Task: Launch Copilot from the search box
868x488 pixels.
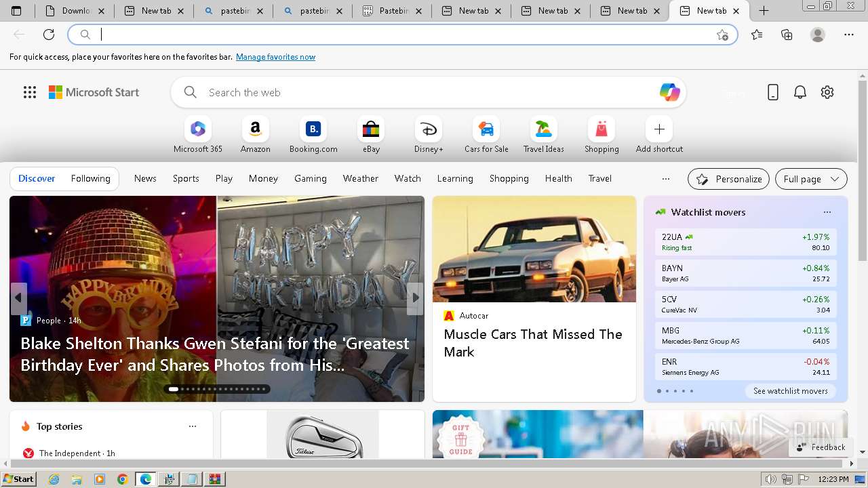Action: point(669,92)
